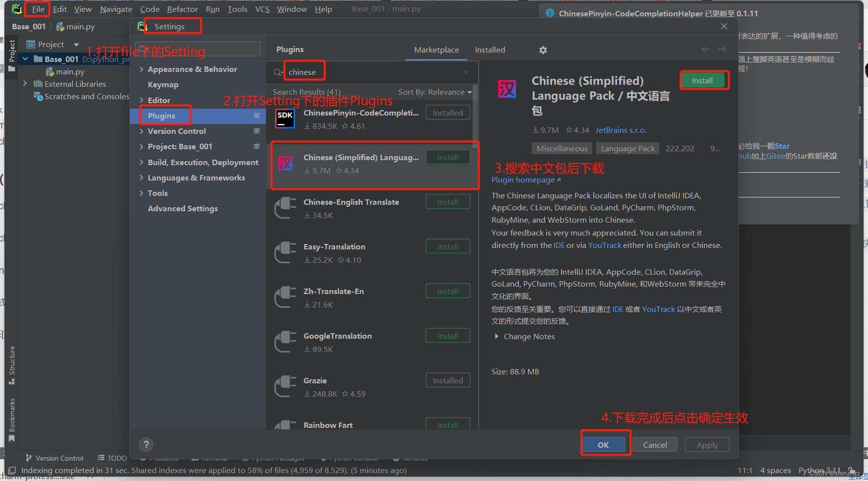
Task: Expand Version Control settings
Action: [x=141, y=131]
